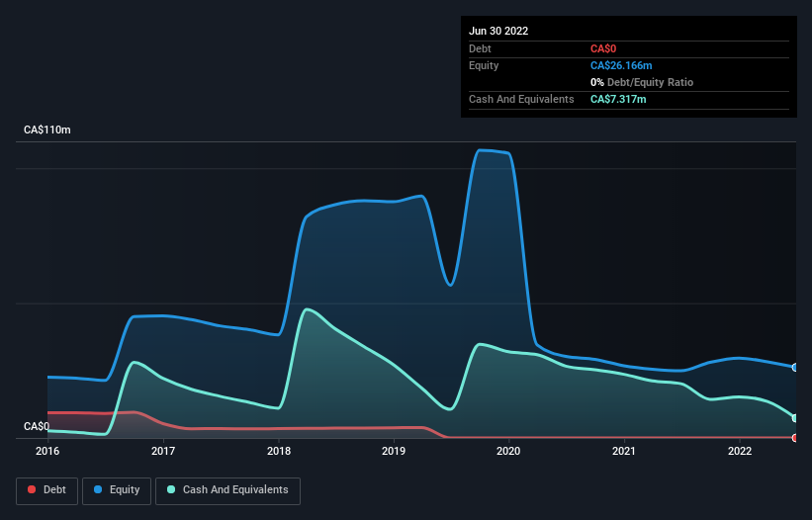Click the CA$26.166m Equity value

(x=621, y=65)
